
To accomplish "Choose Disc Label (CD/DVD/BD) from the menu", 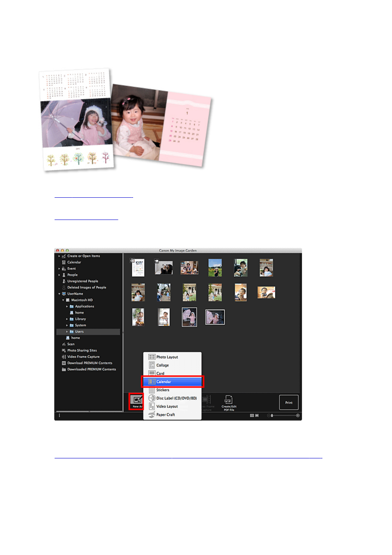I will click(172, 398).
